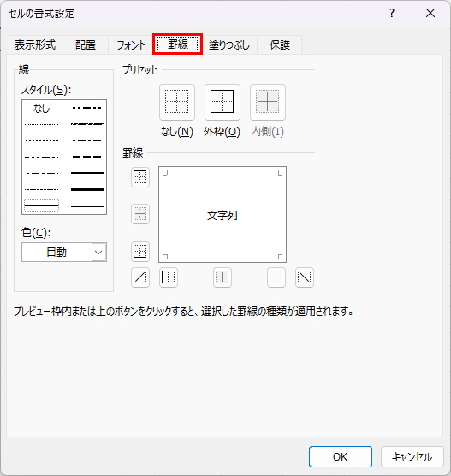Toggle the diagonal down border button
This screenshot has width=451, height=476.
(x=305, y=277)
